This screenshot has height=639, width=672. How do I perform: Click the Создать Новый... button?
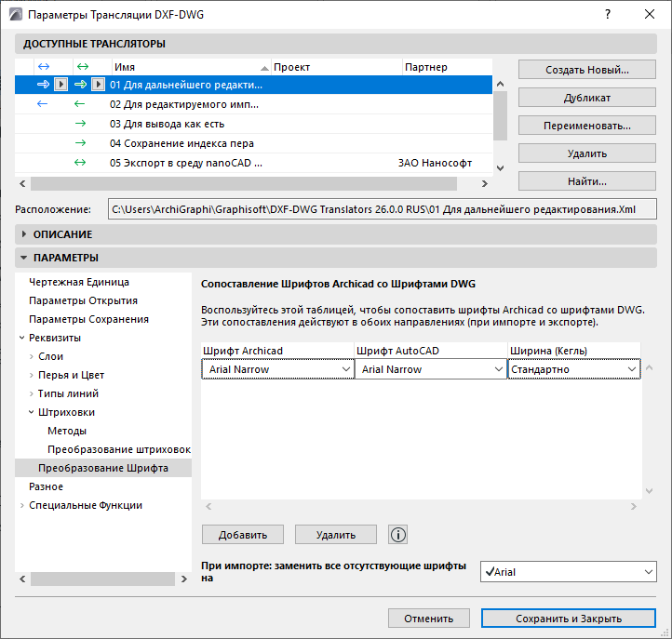click(x=586, y=70)
